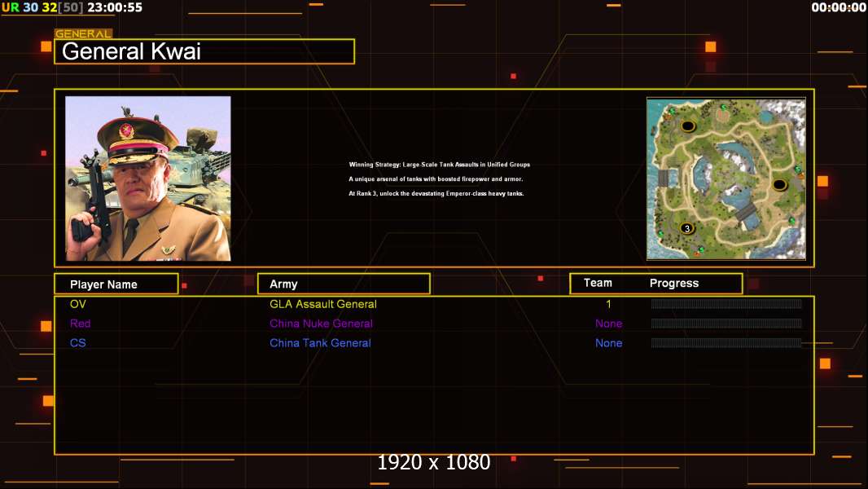Click CS's loading progress bar
Image resolution: width=868 pixels, height=489 pixels.
click(726, 343)
